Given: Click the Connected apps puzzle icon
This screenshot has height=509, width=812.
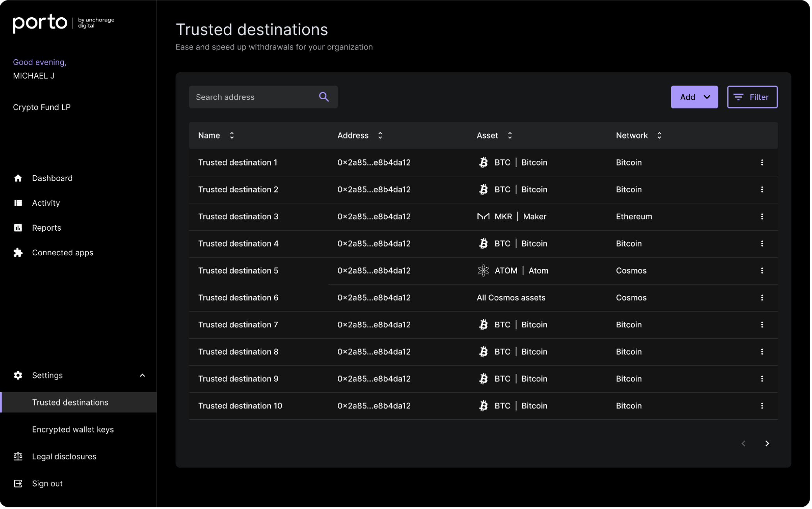Looking at the screenshot, I should [18, 253].
